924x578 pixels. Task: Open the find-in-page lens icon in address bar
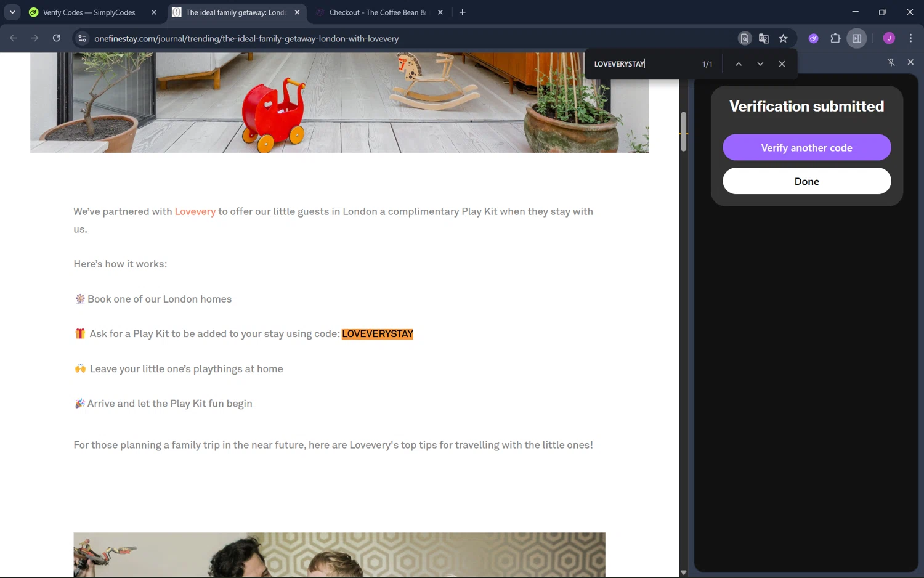[x=745, y=38]
